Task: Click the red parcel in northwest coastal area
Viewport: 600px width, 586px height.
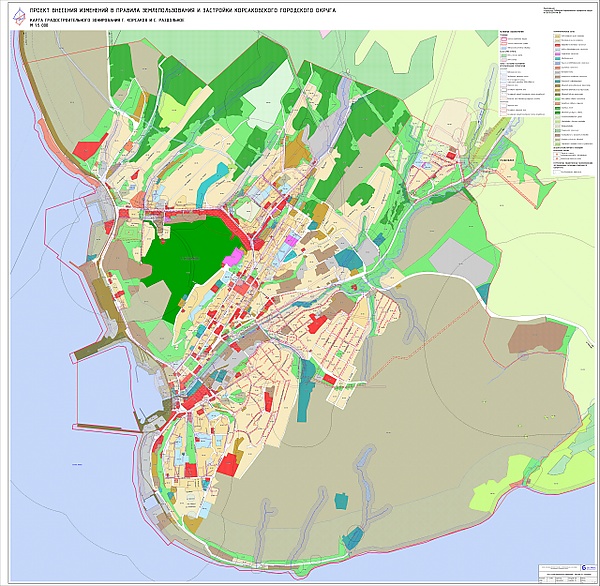Action: (x=87, y=150)
